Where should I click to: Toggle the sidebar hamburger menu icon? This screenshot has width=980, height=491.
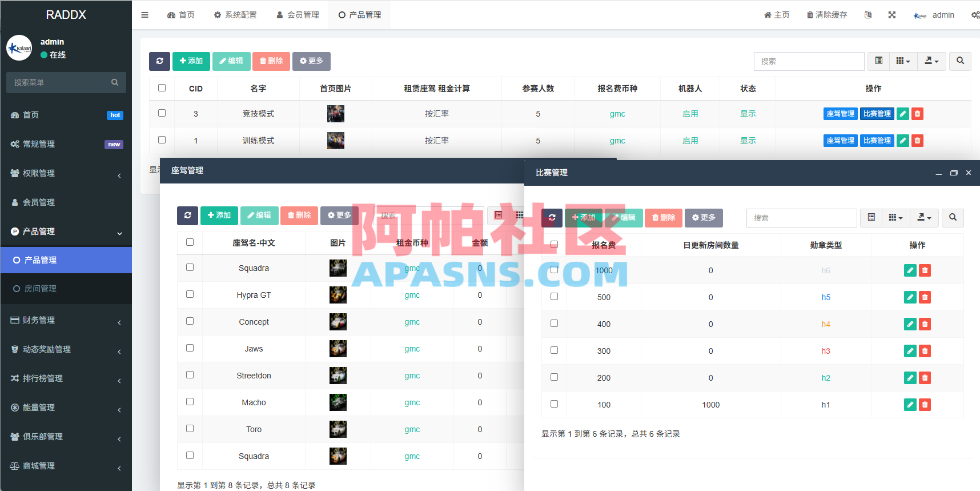tap(145, 15)
